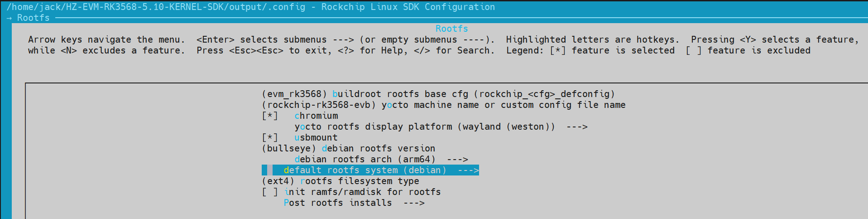Toggle the usbmount checkbox

point(270,137)
